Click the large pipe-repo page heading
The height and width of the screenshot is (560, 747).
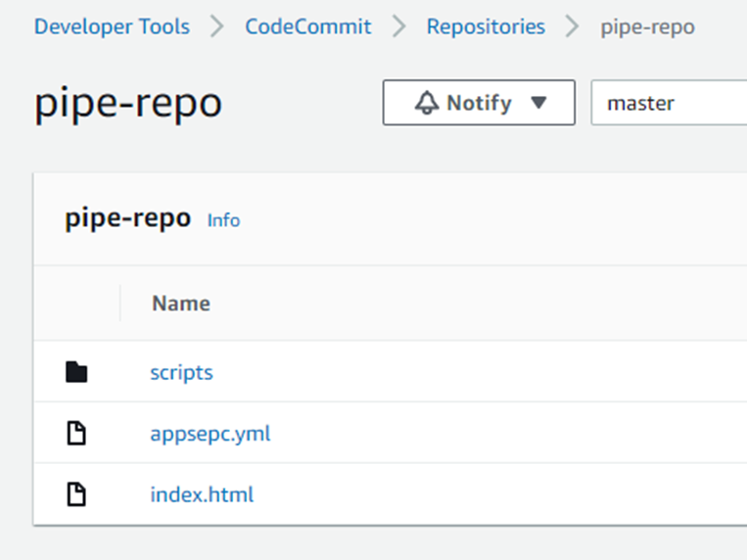pos(128,104)
